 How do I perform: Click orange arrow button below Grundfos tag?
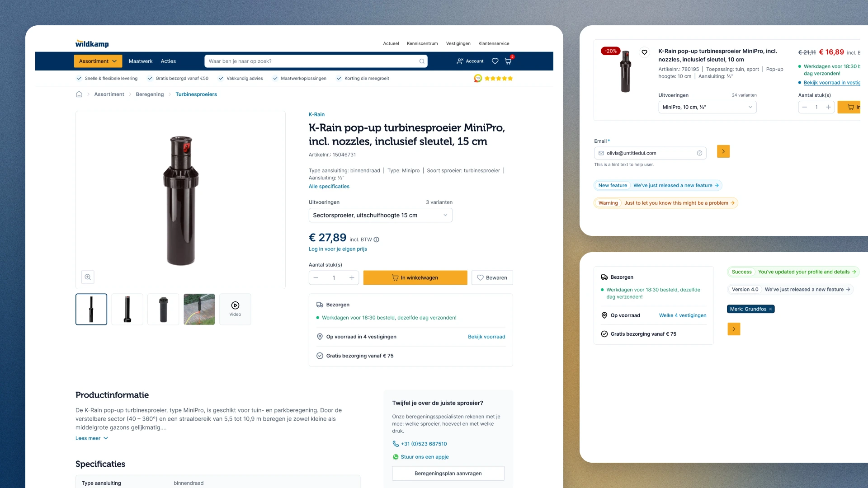coord(734,329)
